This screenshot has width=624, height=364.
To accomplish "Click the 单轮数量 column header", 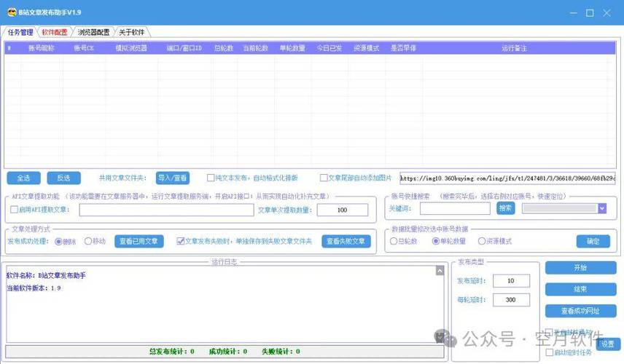I will point(292,48).
